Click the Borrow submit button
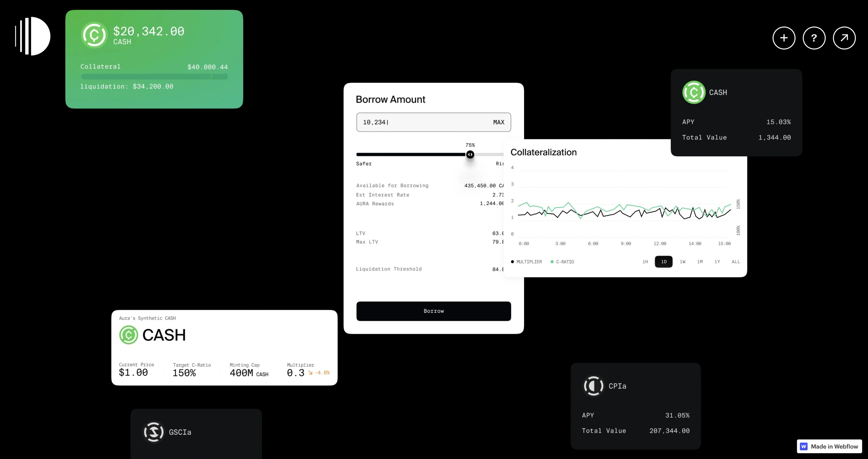This screenshot has height=459, width=868. 433,311
